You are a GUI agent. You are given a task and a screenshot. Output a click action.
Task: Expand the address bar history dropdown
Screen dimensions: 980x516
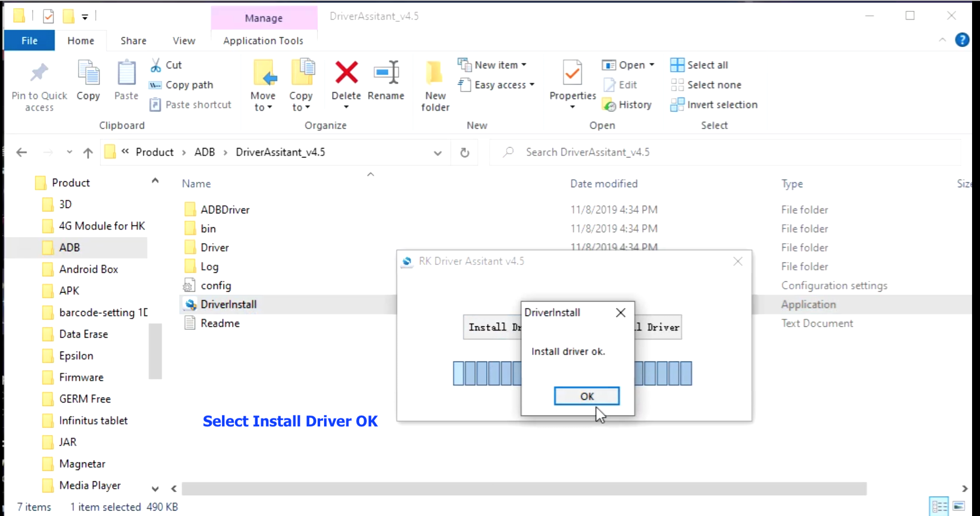(x=437, y=153)
